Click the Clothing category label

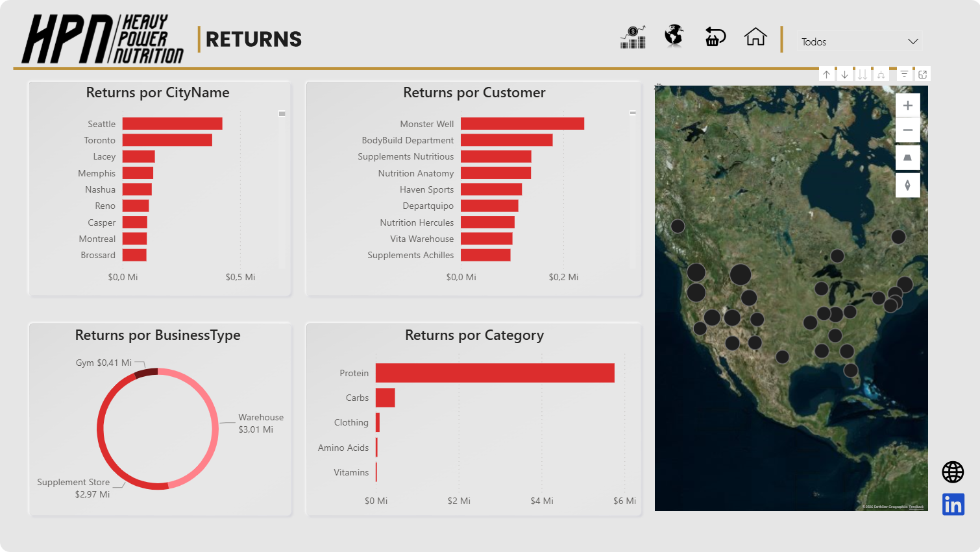[x=351, y=422]
